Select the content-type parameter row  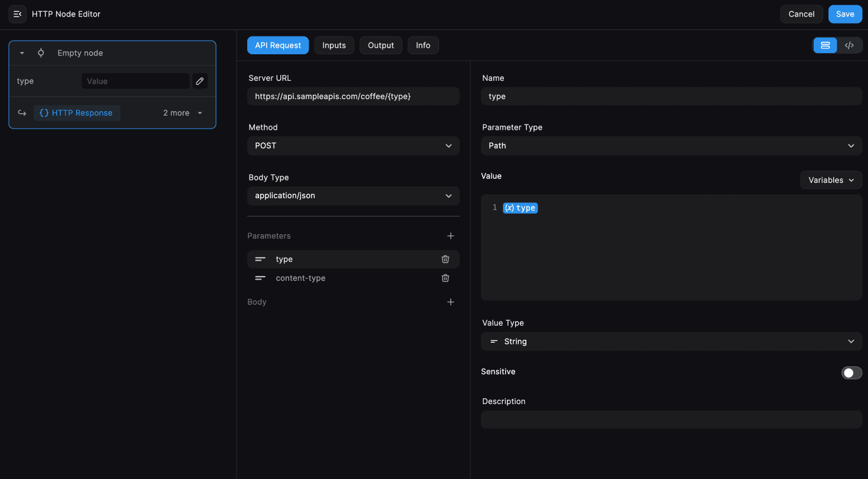[x=353, y=278]
